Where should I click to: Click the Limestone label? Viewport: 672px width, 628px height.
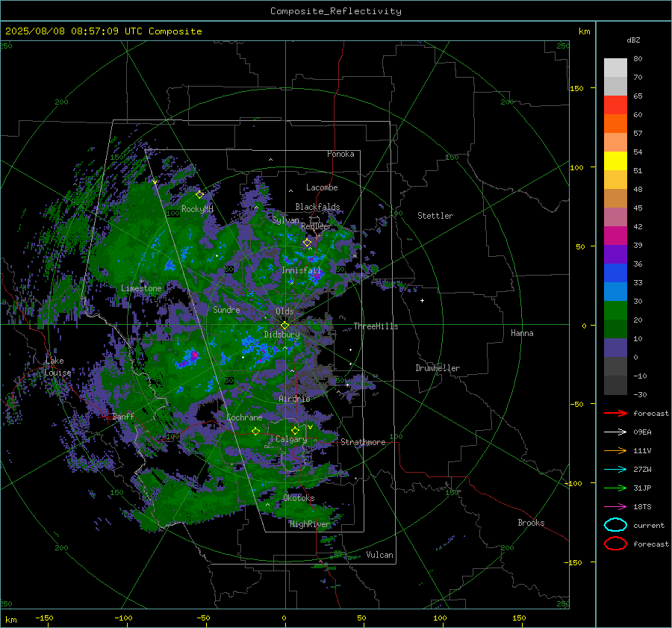[x=141, y=288]
